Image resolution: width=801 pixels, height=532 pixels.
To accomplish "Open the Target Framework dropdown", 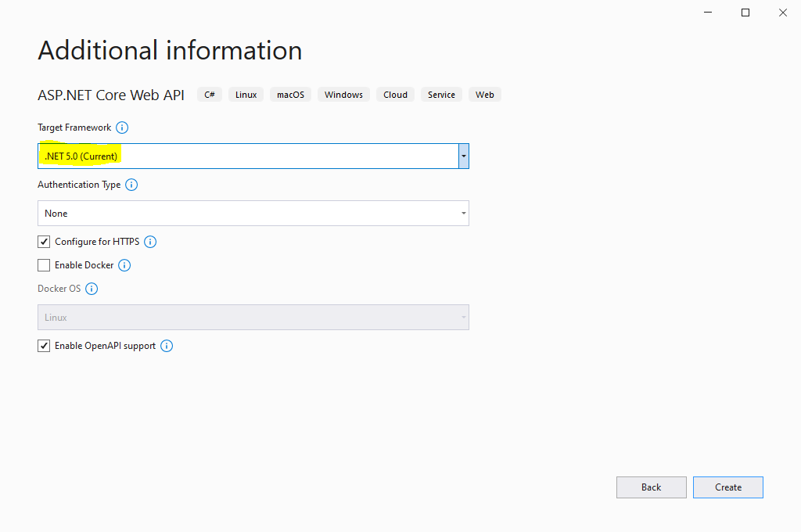I will tap(463, 156).
